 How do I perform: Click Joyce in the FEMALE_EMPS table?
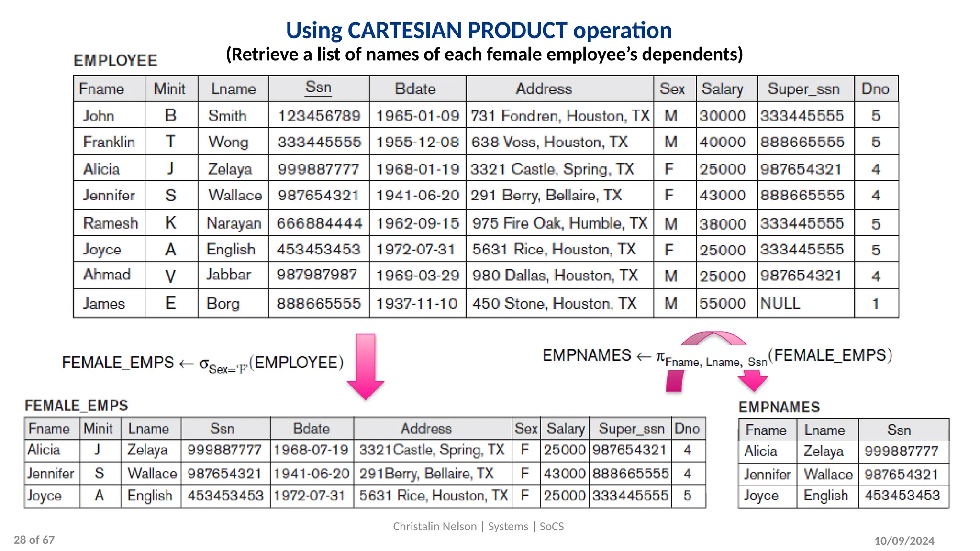tap(45, 496)
